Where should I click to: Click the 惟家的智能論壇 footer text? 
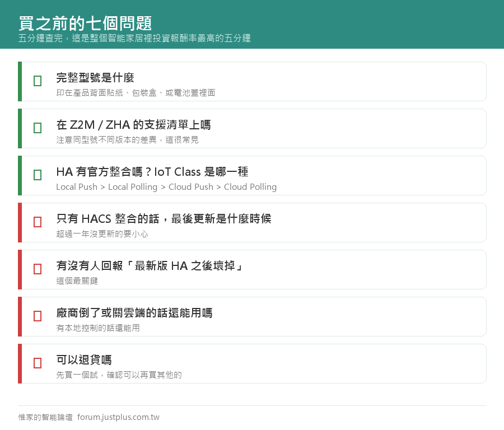tap(45, 417)
